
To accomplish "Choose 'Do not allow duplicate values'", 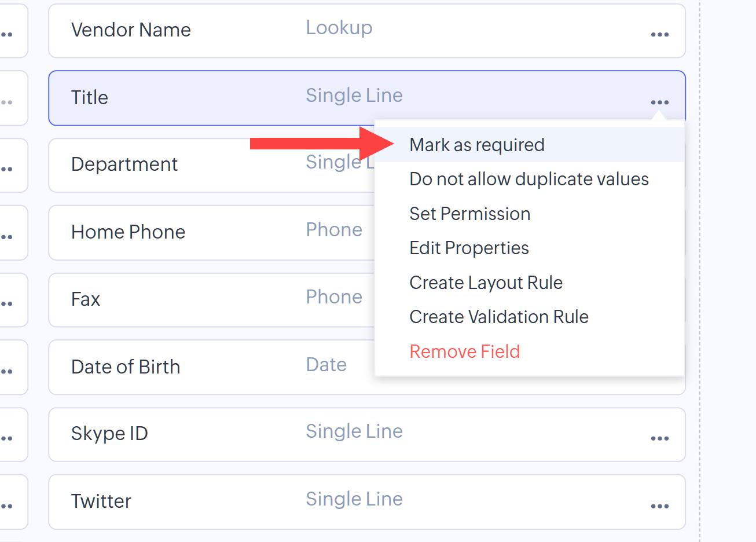I will click(x=529, y=180).
